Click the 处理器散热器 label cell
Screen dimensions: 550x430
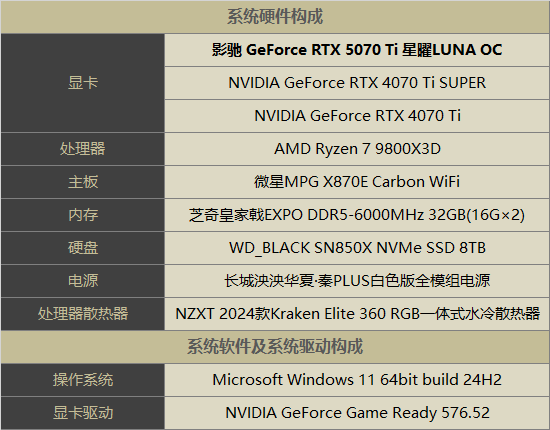(x=83, y=314)
